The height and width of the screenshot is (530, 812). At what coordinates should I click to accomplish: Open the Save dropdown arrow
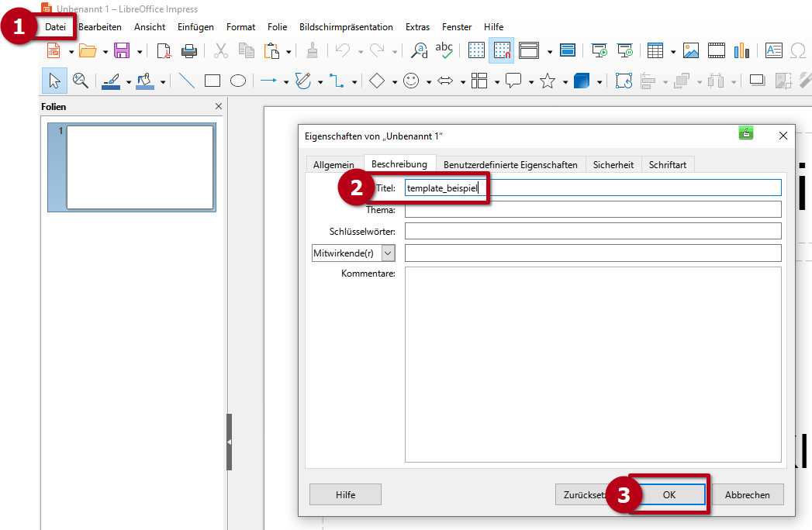pyautogui.click(x=140, y=52)
